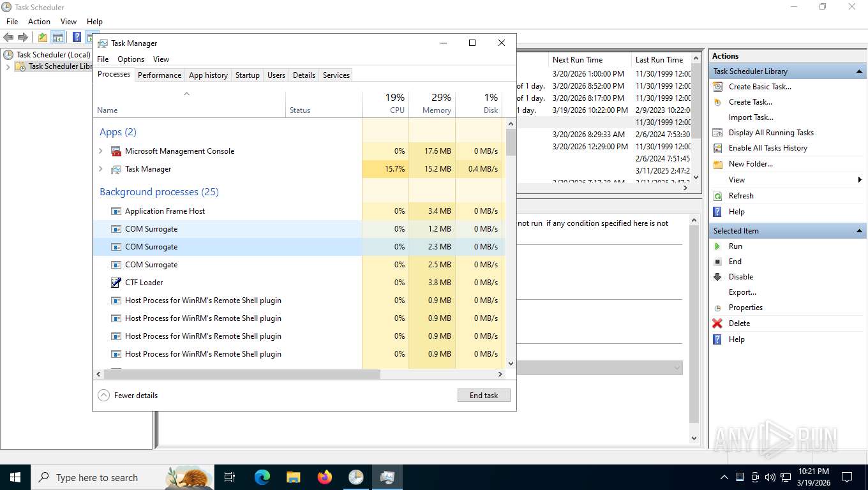Sort processes by CPU column
The height and width of the screenshot is (490, 868).
385,103
